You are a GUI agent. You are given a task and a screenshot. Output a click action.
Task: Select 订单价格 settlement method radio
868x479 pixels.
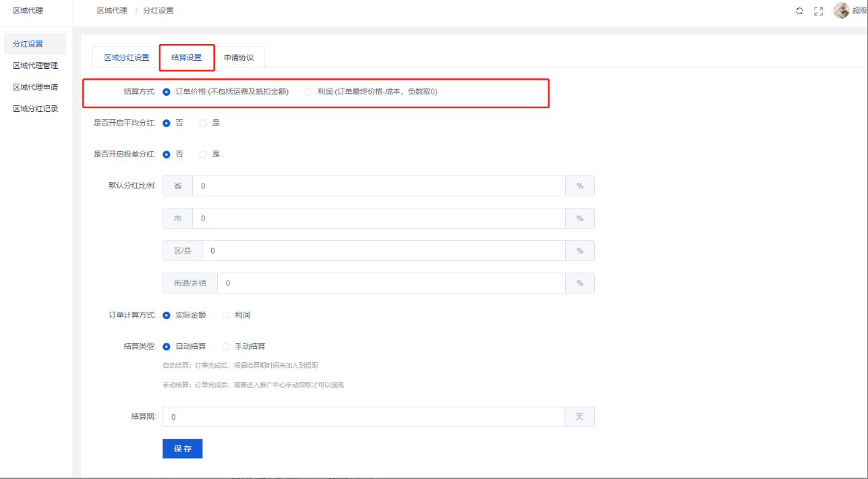pyautogui.click(x=167, y=92)
